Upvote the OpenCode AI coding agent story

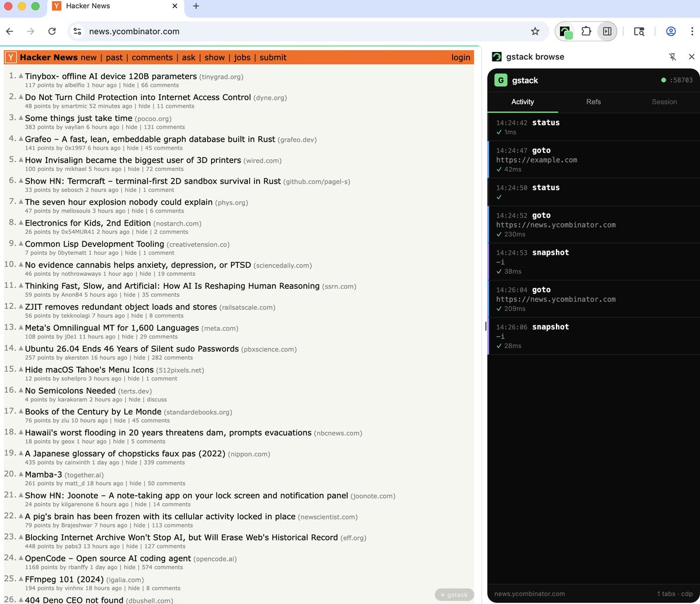[x=21, y=559]
